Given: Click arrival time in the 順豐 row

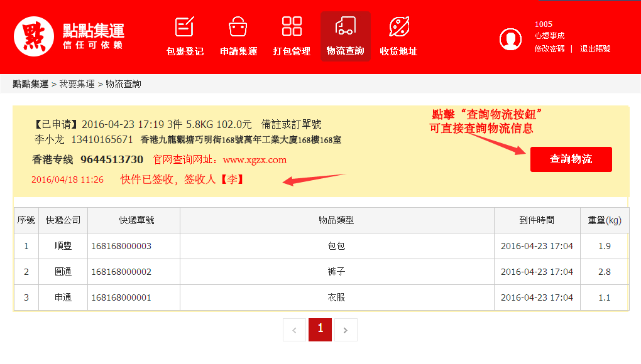Looking at the screenshot, I should (537, 246).
